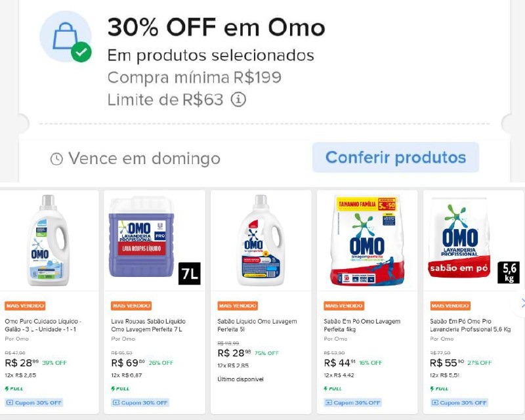Click the info icon beside Limite de R$63

pos(238,100)
